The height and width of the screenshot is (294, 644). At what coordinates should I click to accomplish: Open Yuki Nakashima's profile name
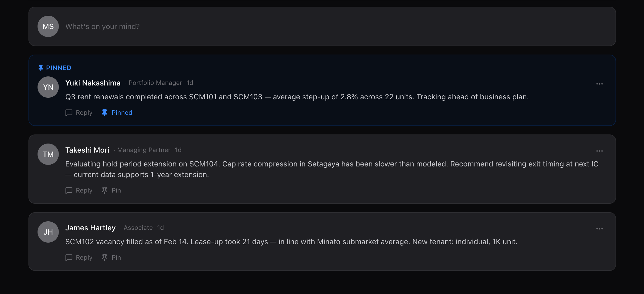[x=93, y=83]
